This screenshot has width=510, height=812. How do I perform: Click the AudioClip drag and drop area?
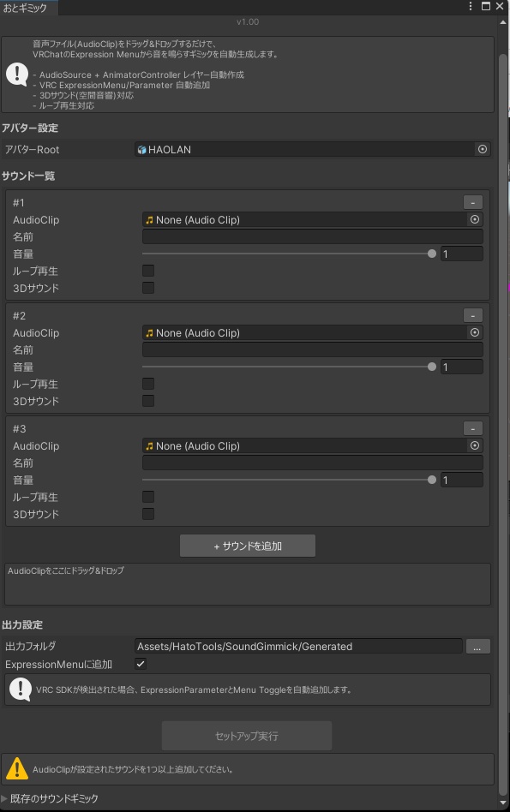pos(248,584)
